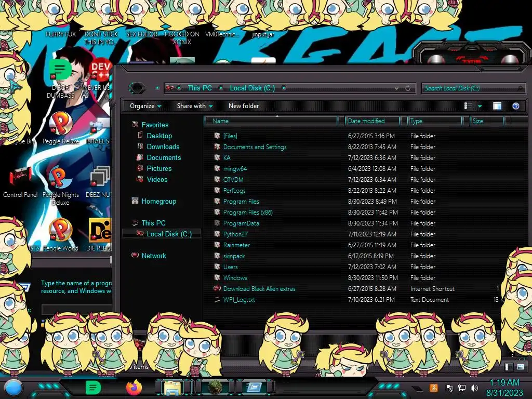Click the volume speaker tray icon
Viewport: 532px width, 399px height.
[474, 388]
